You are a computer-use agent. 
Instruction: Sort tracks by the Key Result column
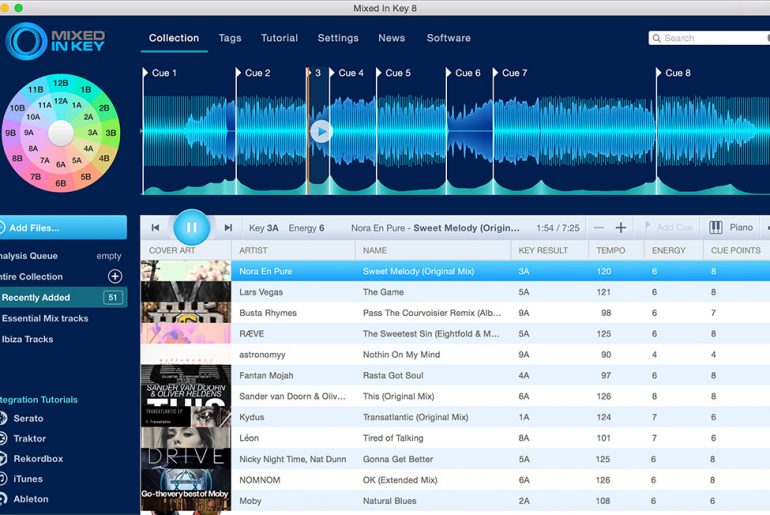542,250
